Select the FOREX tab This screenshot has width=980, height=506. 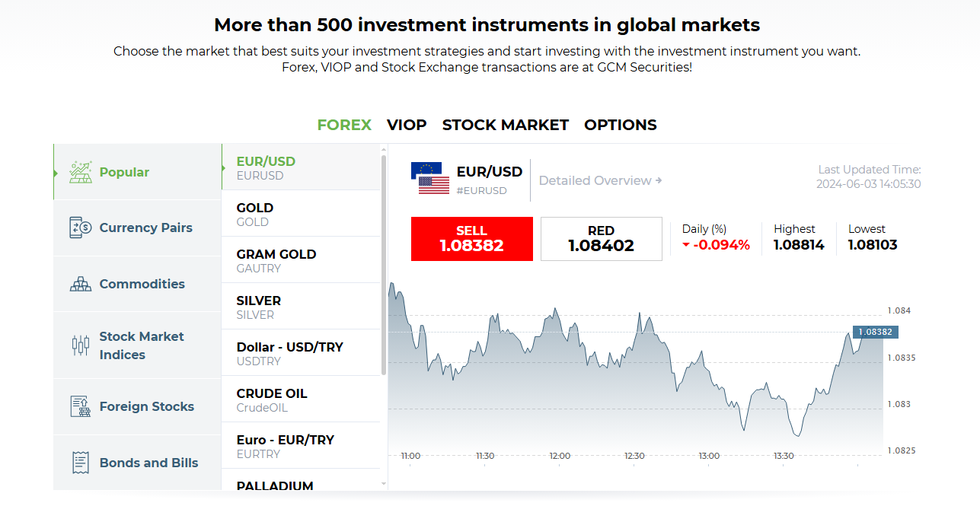[x=344, y=125]
